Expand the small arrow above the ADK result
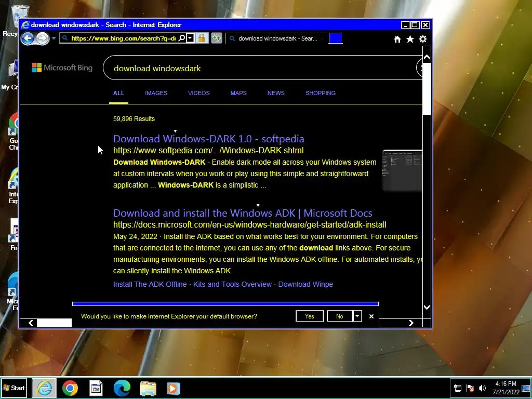 pyautogui.click(x=258, y=205)
